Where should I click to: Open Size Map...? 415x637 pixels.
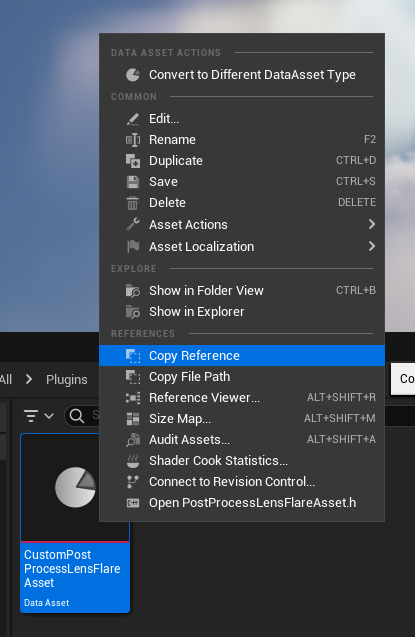point(242,419)
